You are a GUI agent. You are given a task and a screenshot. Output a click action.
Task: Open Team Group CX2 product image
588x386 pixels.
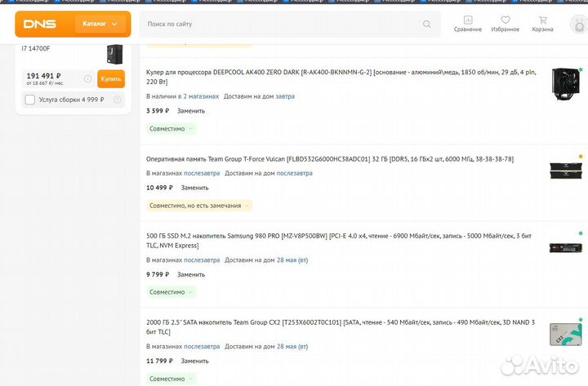point(565,335)
